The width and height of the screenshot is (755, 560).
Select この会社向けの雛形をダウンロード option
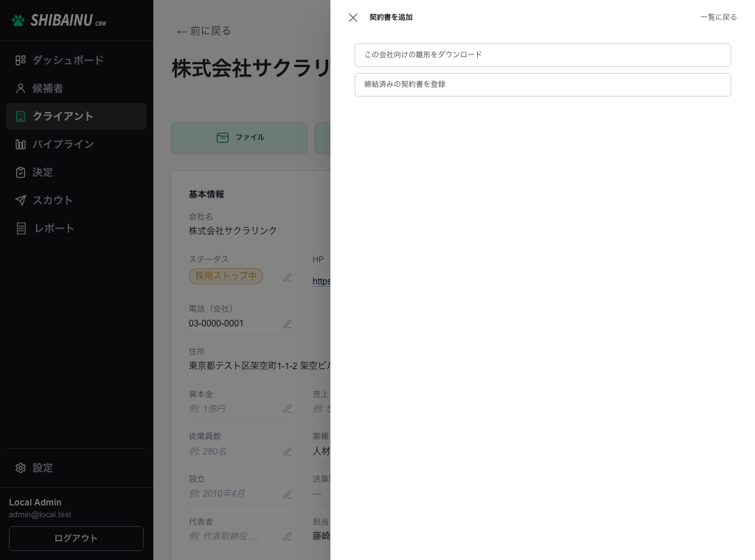pos(543,55)
